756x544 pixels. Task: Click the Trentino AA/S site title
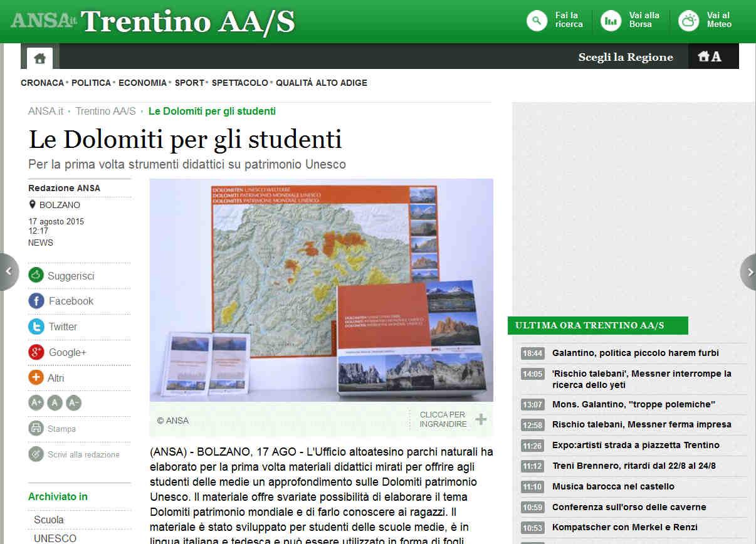click(x=188, y=21)
